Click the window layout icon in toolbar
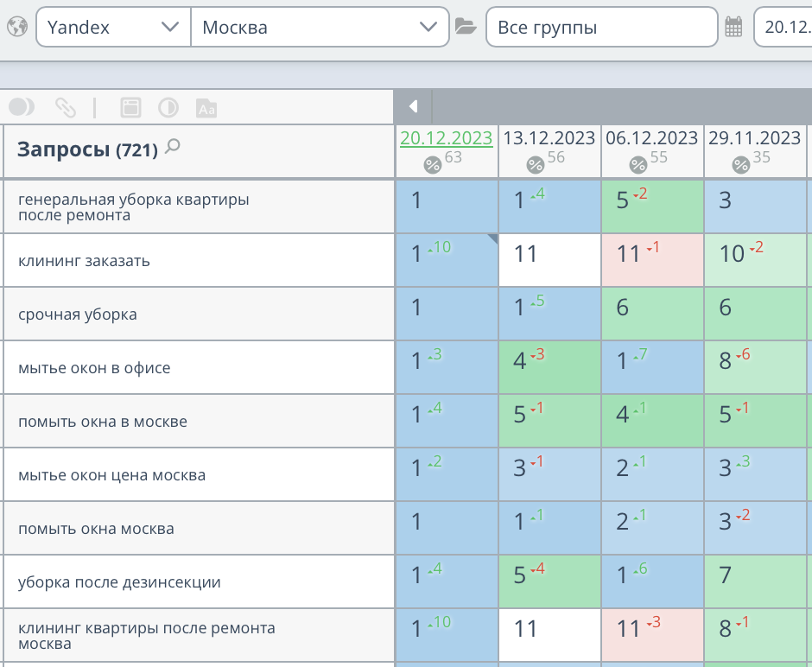The width and height of the screenshot is (812, 667). [130, 107]
